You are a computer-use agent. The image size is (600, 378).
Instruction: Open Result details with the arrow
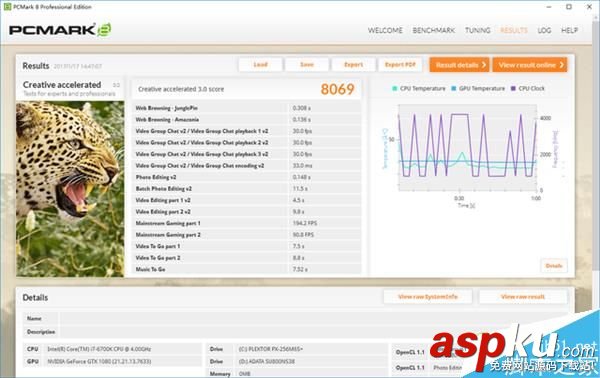coord(460,65)
